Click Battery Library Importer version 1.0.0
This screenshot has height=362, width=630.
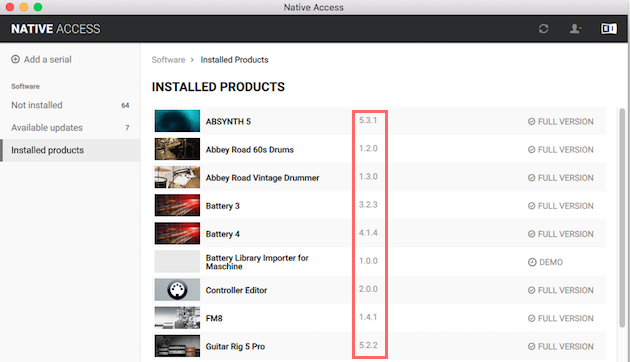pyautogui.click(x=368, y=261)
